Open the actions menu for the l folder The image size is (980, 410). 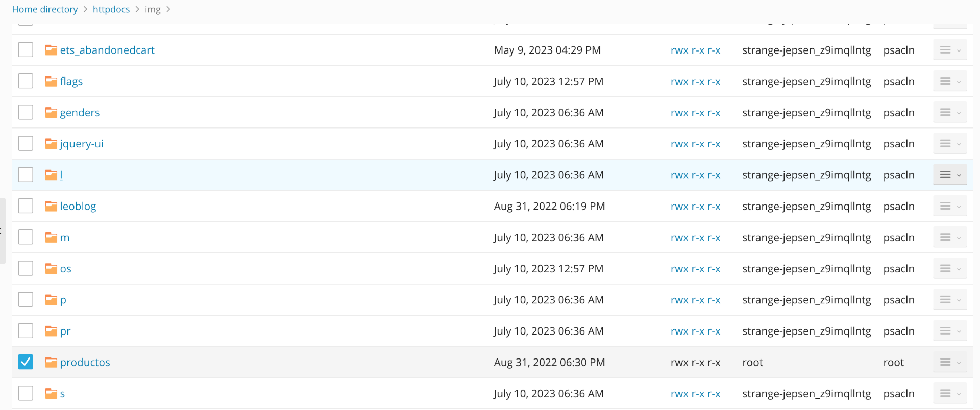pyautogui.click(x=950, y=175)
